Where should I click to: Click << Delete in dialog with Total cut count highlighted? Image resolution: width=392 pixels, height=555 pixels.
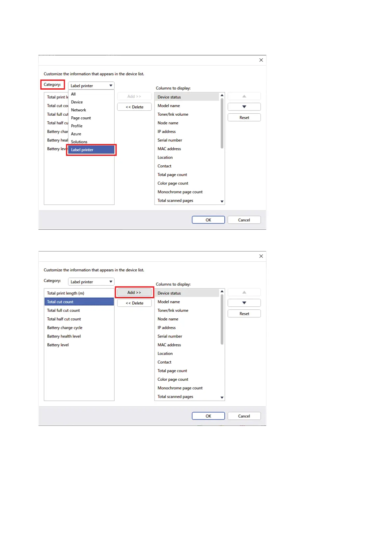134,303
